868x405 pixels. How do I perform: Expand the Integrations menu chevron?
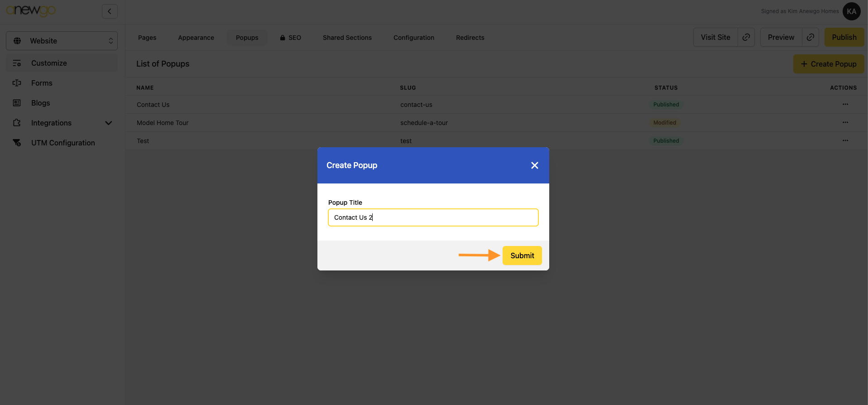(x=109, y=123)
